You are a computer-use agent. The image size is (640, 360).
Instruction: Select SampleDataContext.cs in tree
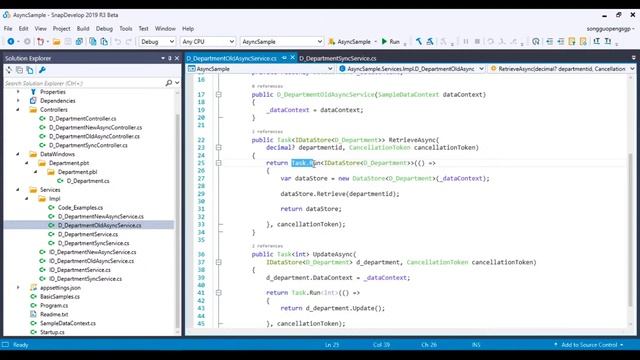pos(67,323)
